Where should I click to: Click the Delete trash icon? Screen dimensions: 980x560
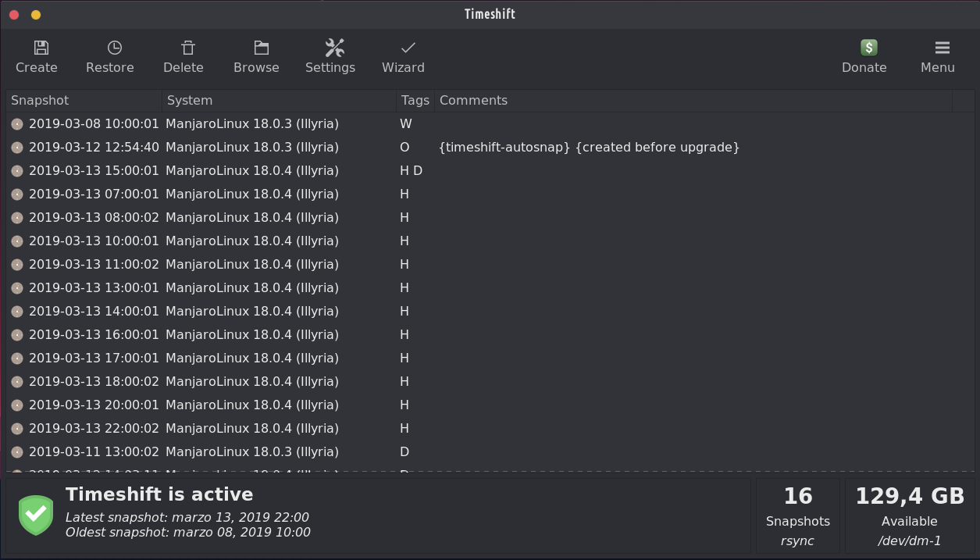[x=188, y=48]
